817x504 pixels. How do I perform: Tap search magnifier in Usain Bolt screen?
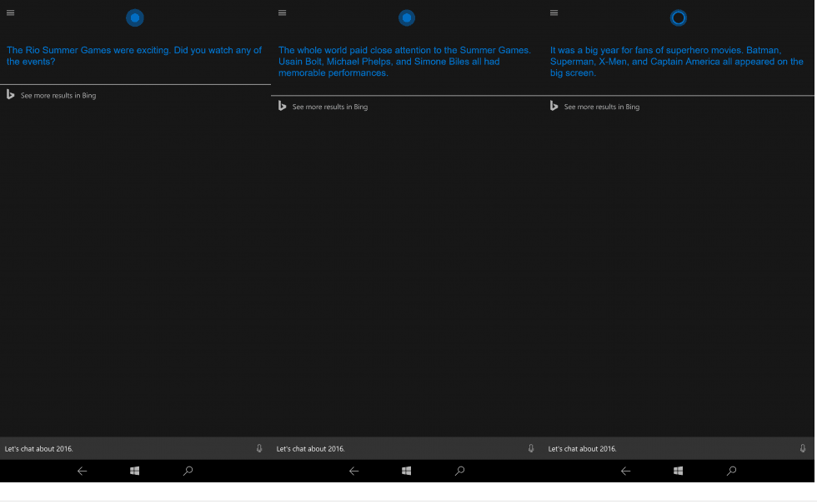click(x=459, y=471)
